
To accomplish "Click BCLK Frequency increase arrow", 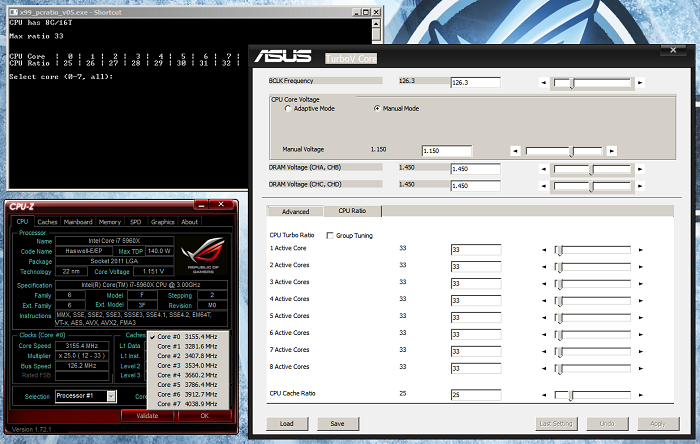I will (640, 83).
